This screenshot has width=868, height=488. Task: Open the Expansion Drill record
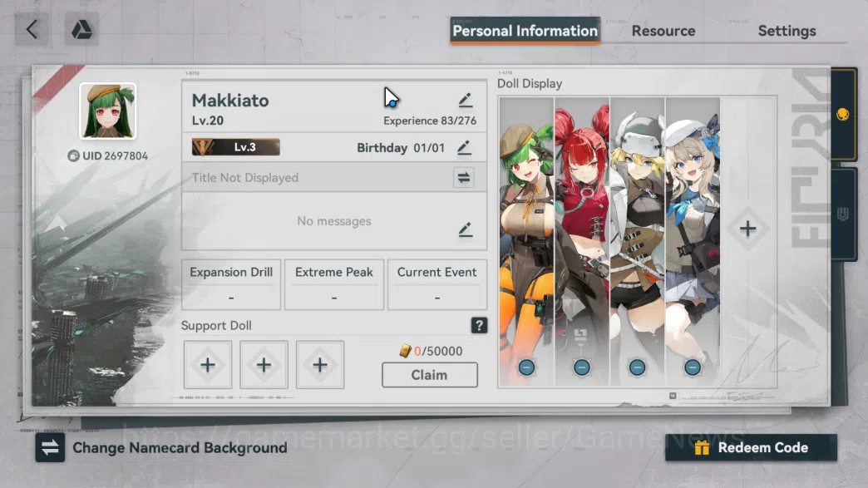click(231, 284)
